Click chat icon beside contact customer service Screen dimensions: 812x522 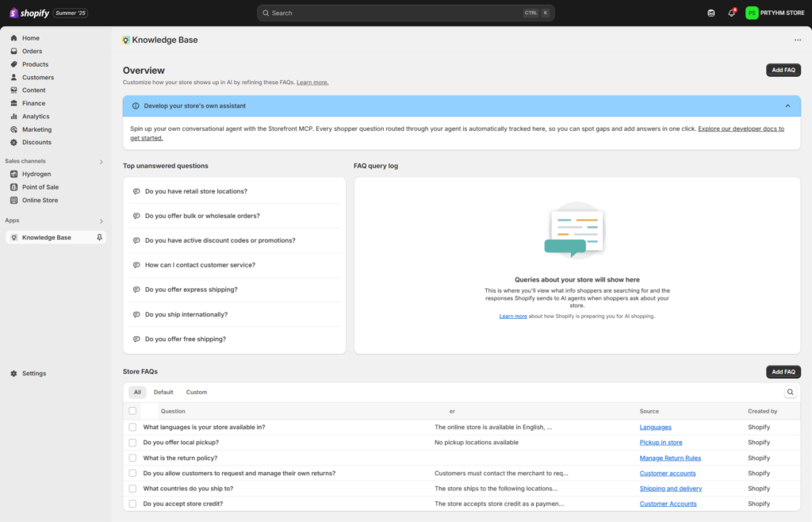136,265
